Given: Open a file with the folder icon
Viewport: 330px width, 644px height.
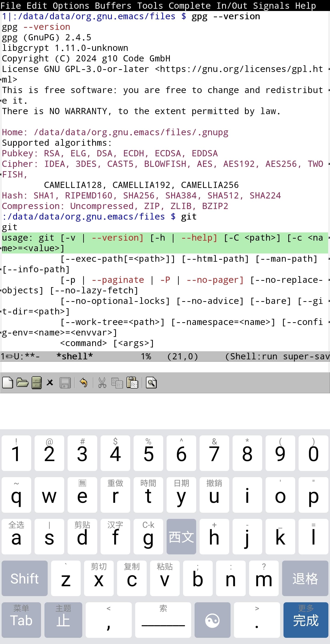Looking at the screenshot, I should click(x=22, y=383).
